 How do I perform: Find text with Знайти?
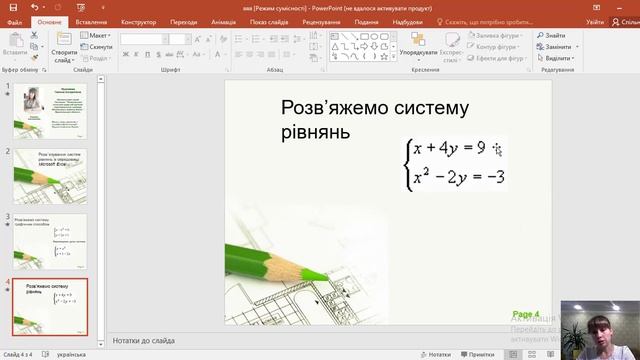551,36
